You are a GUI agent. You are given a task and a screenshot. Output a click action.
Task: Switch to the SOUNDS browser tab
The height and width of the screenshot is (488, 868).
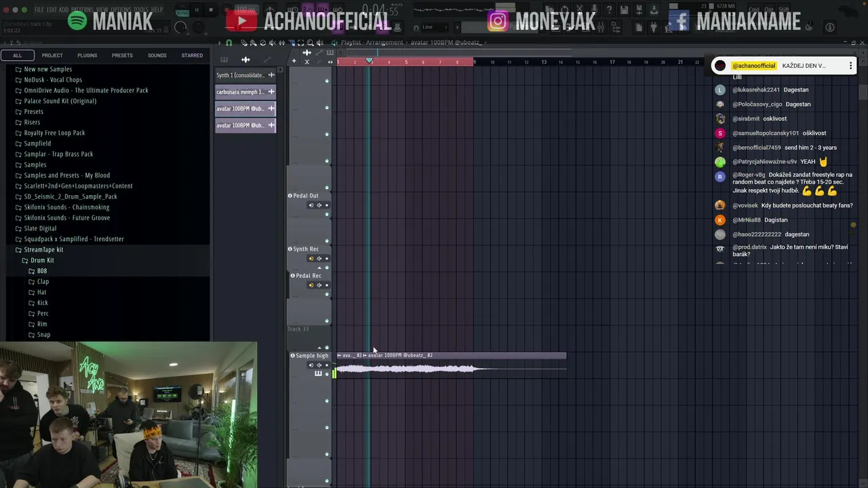[x=157, y=56]
